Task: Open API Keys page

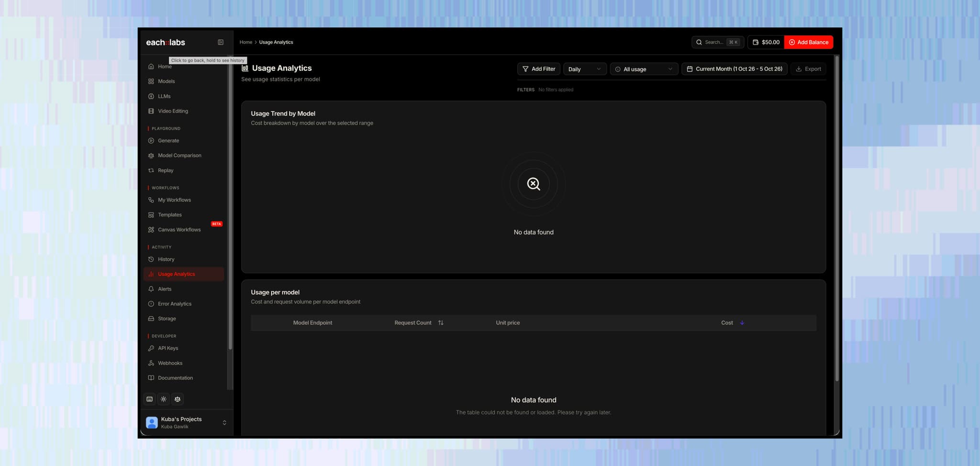Action: point(184,349)
